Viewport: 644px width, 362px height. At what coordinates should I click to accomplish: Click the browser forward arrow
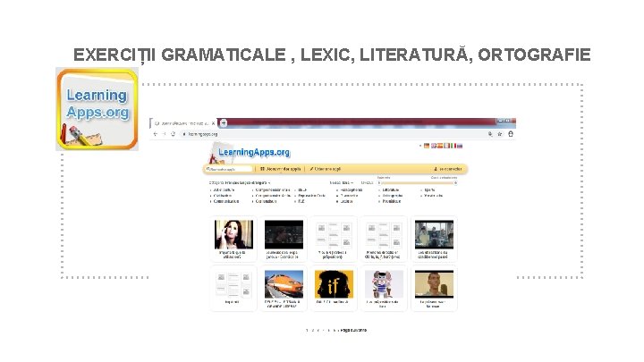tap(164, 134)
